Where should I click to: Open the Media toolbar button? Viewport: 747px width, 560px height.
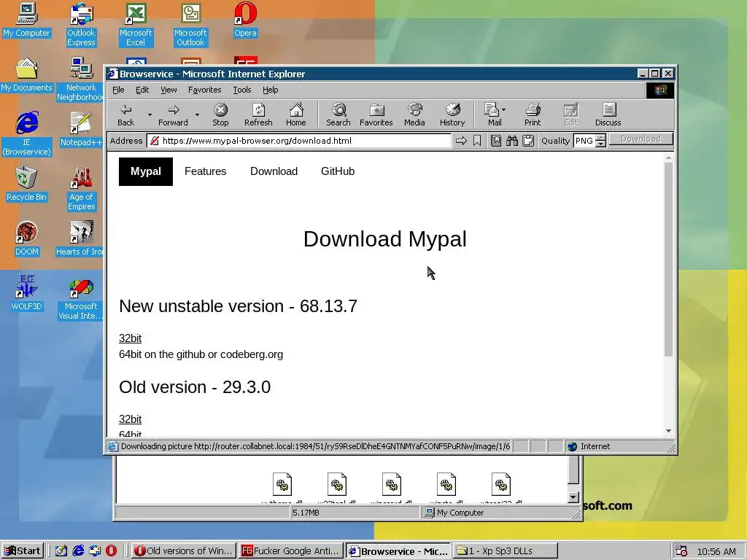(414, 114)
